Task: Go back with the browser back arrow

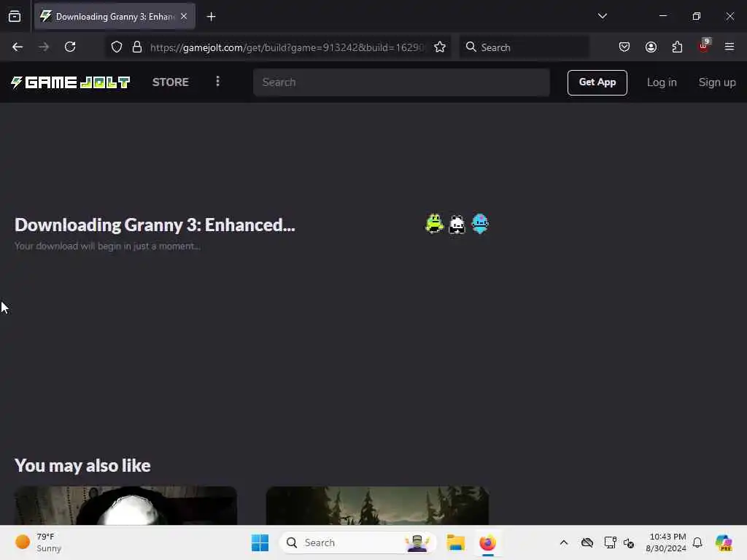Action: [x=18, y=47]
